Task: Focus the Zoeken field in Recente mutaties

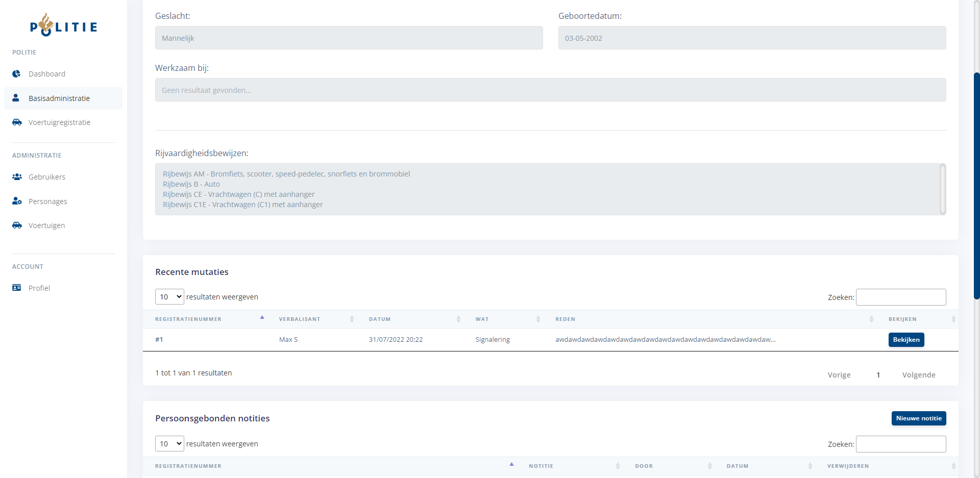Action: (x=900, y=297)
